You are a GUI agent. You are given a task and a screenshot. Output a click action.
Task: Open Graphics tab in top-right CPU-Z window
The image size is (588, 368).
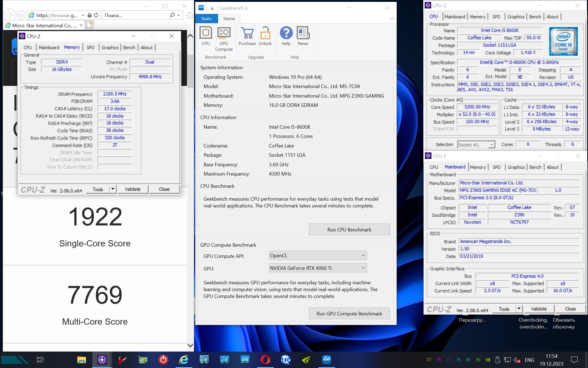coord(516,17)
